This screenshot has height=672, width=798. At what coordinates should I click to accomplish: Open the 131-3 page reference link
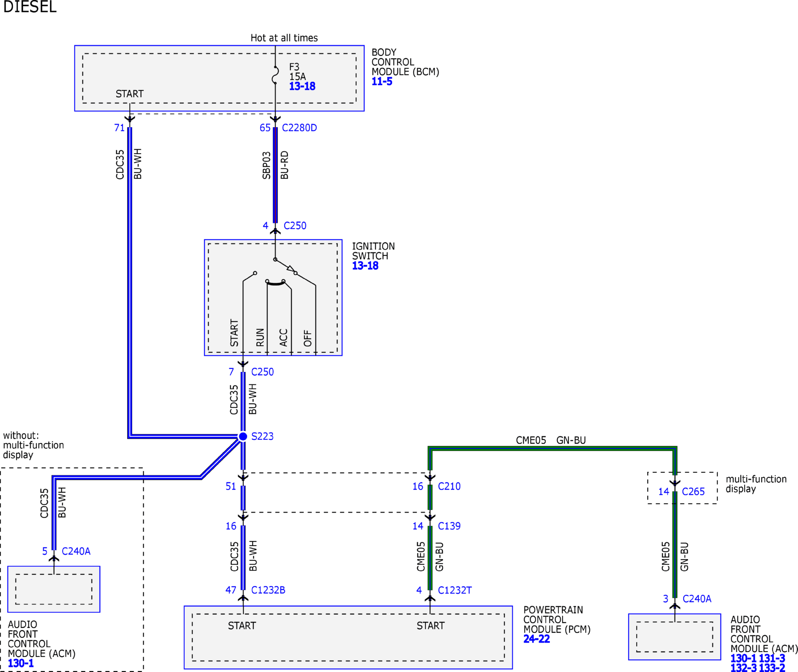pos(772,658)
